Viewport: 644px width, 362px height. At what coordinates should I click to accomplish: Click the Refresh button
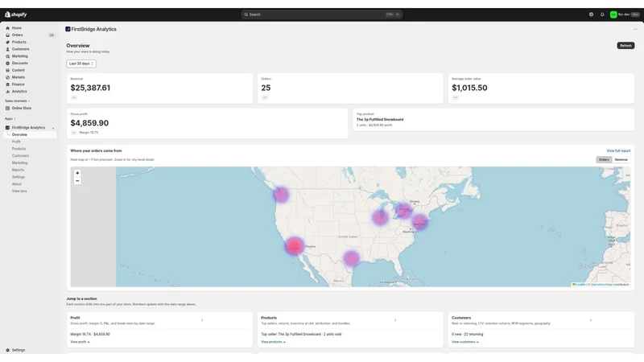coord(625,46)
